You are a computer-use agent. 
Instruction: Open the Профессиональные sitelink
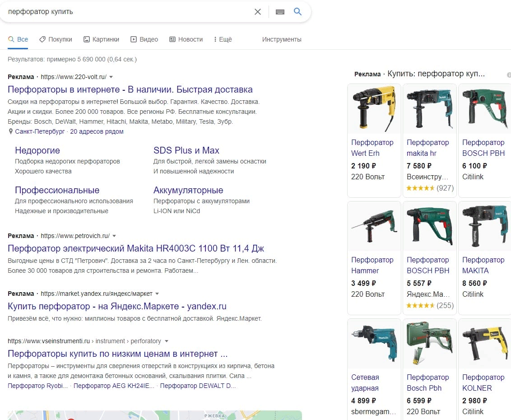click(x=57, y=190)
